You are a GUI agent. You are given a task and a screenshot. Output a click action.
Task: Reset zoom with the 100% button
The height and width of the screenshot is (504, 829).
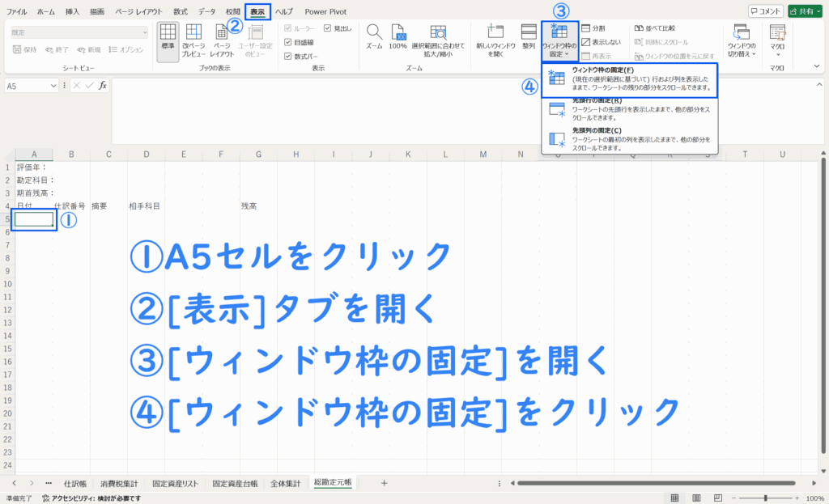pos(398,37)
